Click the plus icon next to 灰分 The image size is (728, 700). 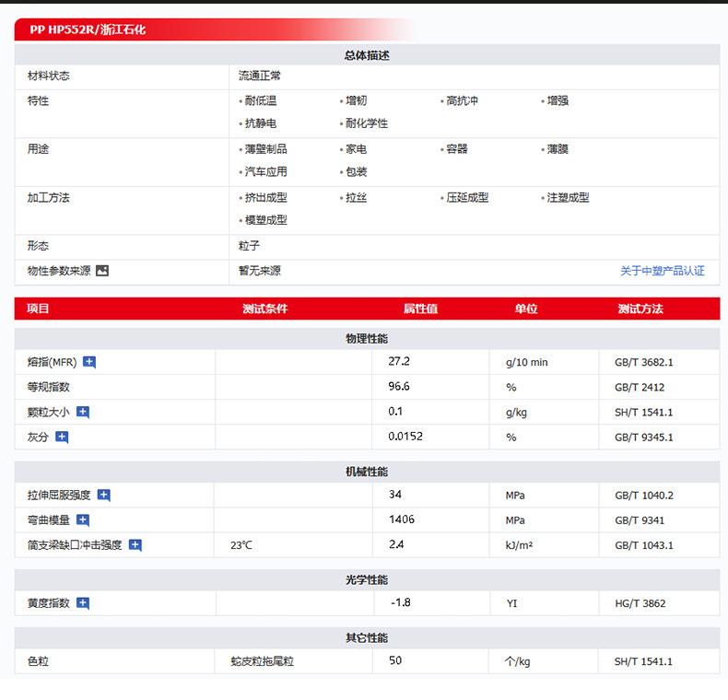pos(62,437)
